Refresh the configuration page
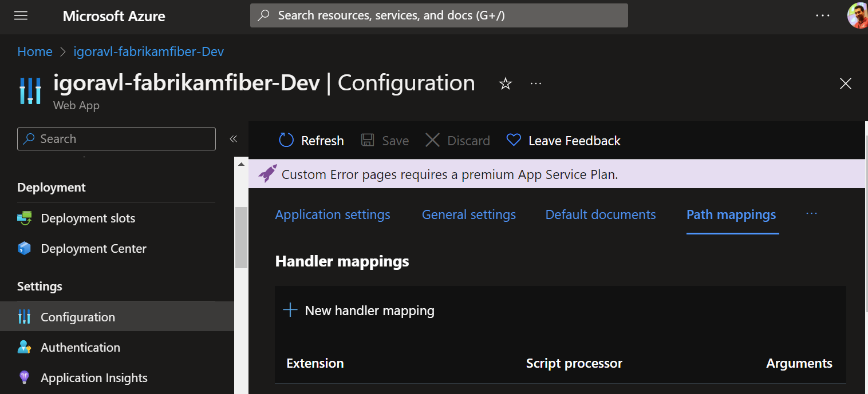 [x=311, y=140]
